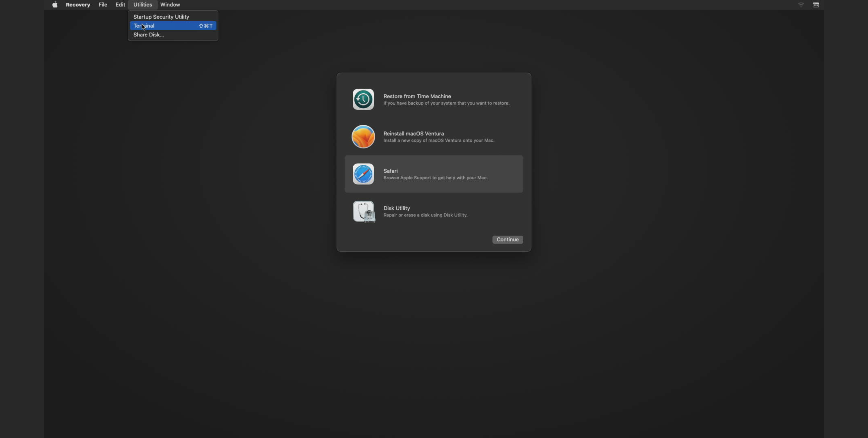868x438 pixels.
Task: Open the Window menu
Action: pos(170,4)
